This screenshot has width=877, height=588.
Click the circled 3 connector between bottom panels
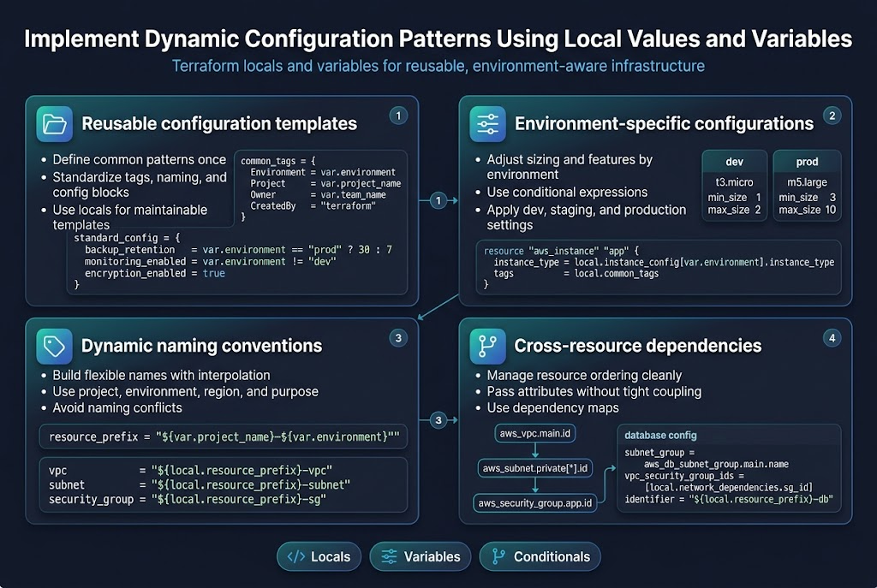(438, 420)
